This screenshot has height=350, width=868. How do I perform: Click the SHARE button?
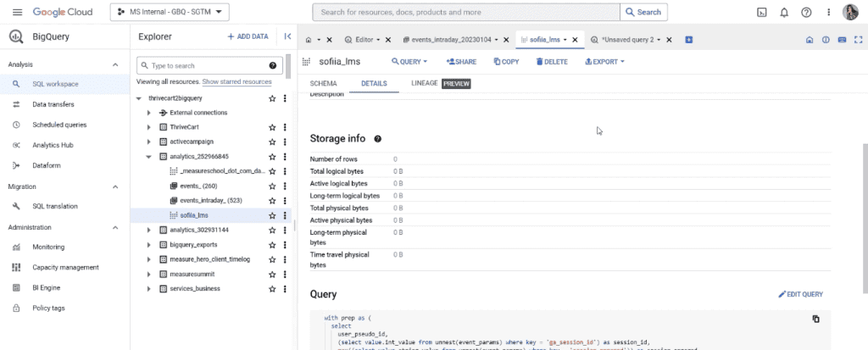point(461,62)
